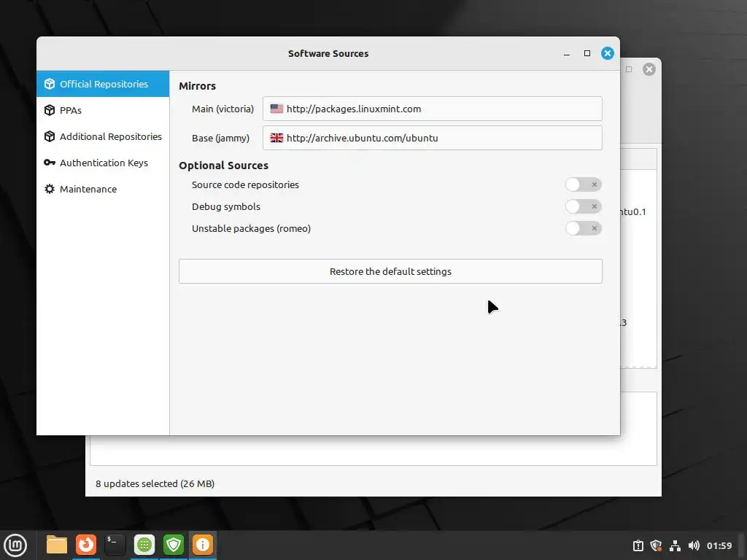Go to the Maintenance section
747x560 pixels.
[103, 189]
